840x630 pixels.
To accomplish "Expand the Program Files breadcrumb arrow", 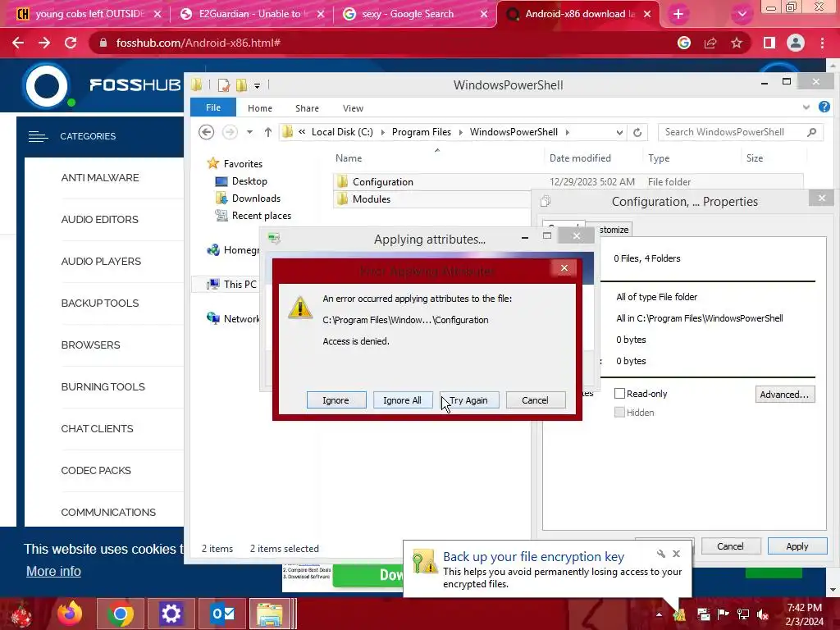I will point(460,132).
